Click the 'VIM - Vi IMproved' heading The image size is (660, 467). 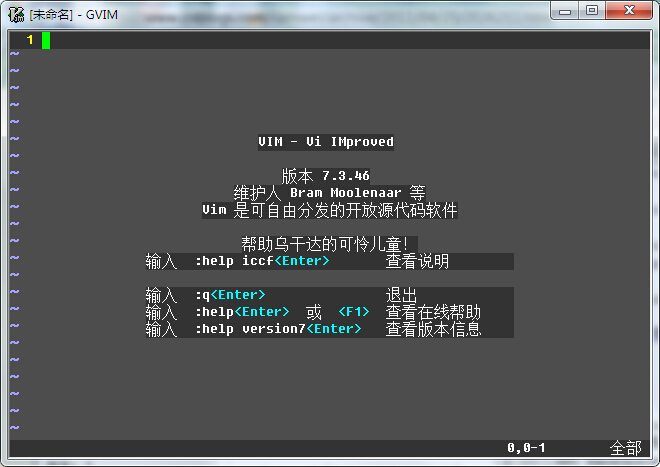326,142
